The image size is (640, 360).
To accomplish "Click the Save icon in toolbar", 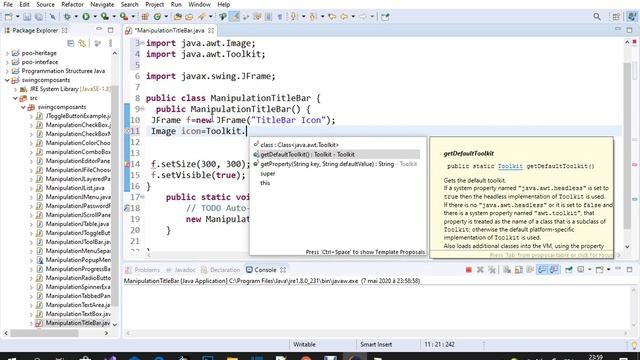I will (27, 17).
